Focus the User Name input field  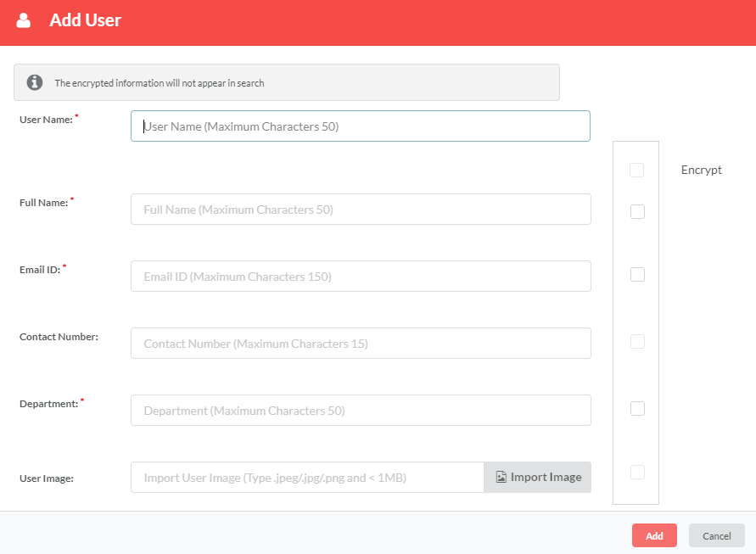point(360,126)
